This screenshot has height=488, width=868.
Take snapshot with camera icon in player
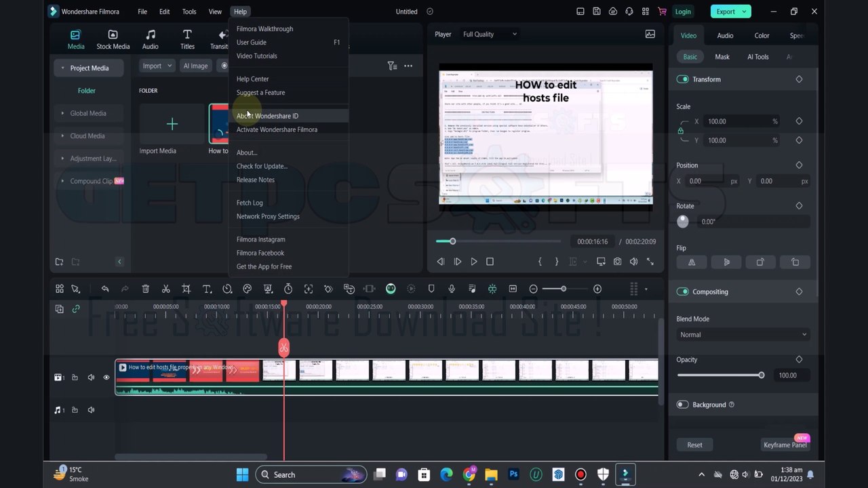pos(618,262)
